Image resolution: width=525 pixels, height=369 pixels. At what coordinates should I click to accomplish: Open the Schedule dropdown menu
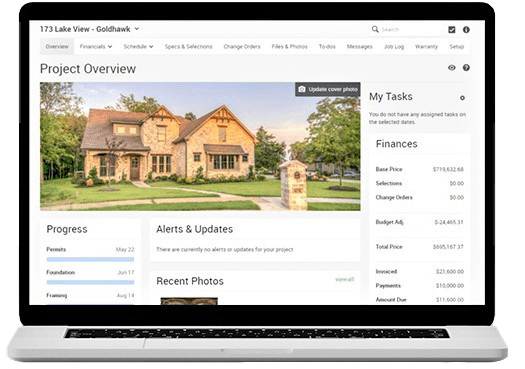pos(138,47)
